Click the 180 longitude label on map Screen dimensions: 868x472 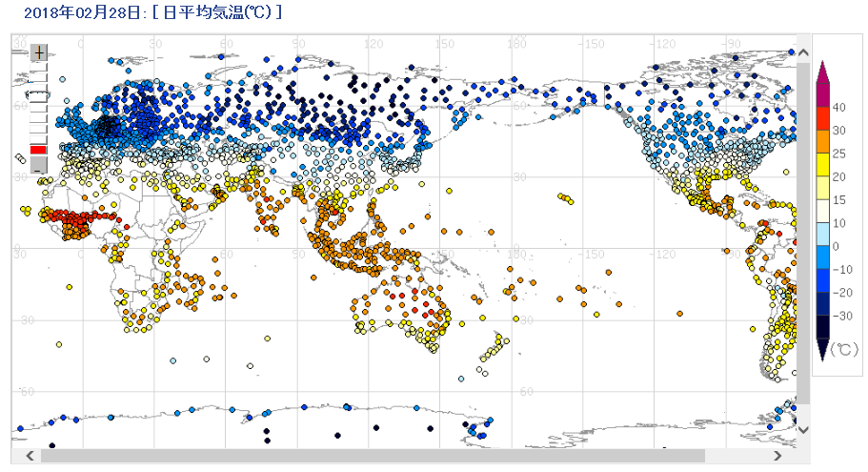click(x=517, y=43)
